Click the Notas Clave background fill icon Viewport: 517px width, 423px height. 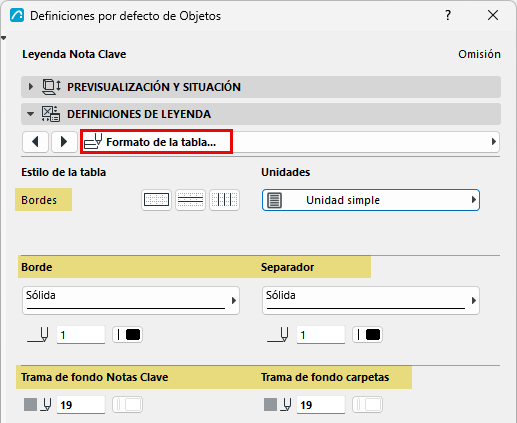coord(30,405)
